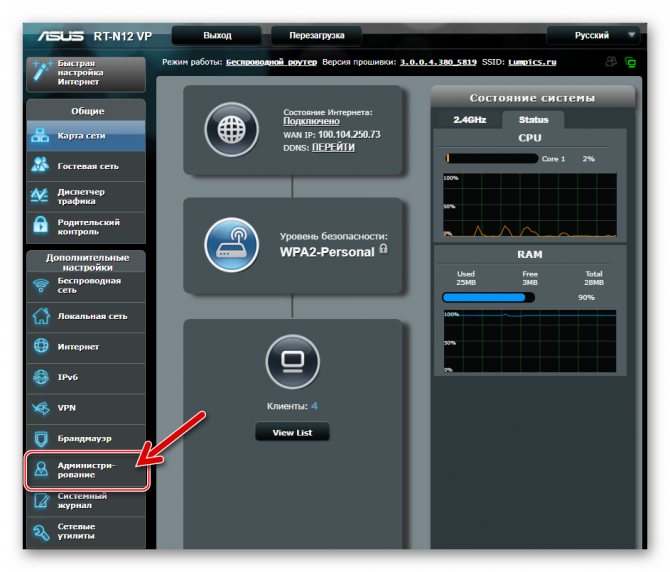
Task: Click the View List button
Action: (292, 432)
